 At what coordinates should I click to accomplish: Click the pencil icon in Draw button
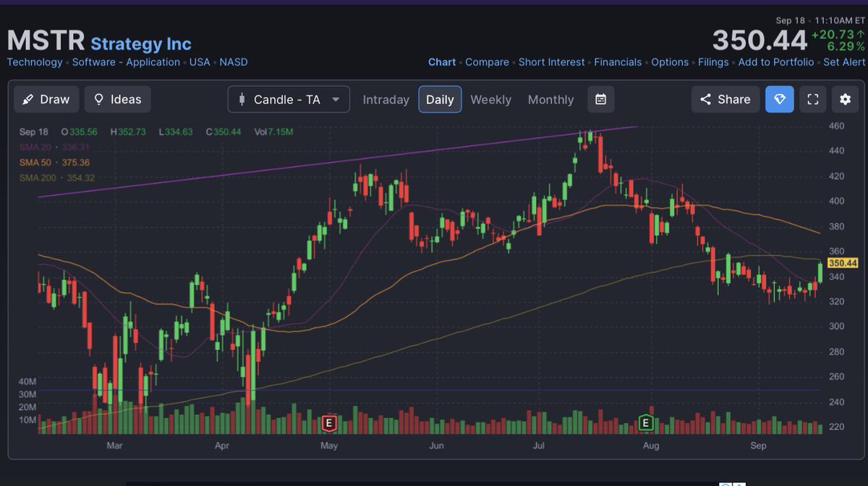pos(27,99)
